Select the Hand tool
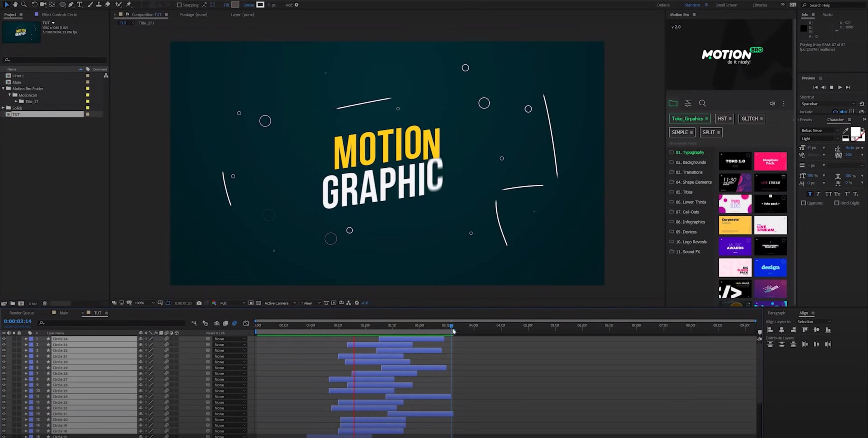This screenshot has height=438, width=868. (x=15, y=4)
